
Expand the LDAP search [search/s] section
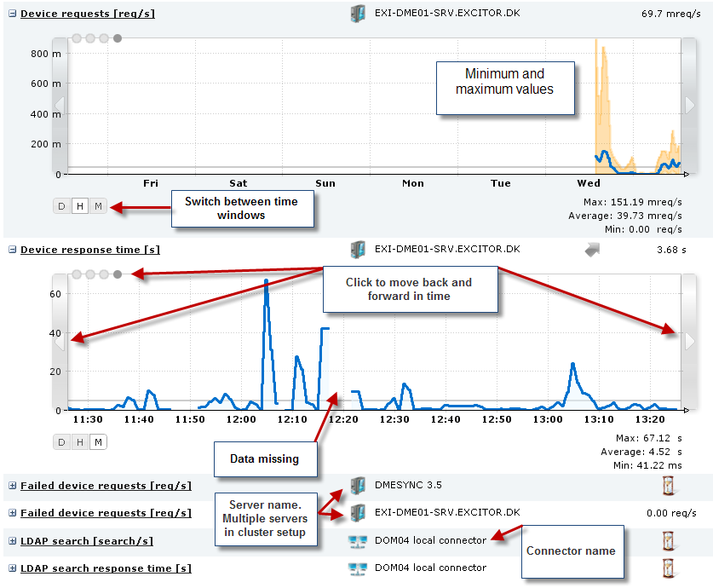click(13, 541)
